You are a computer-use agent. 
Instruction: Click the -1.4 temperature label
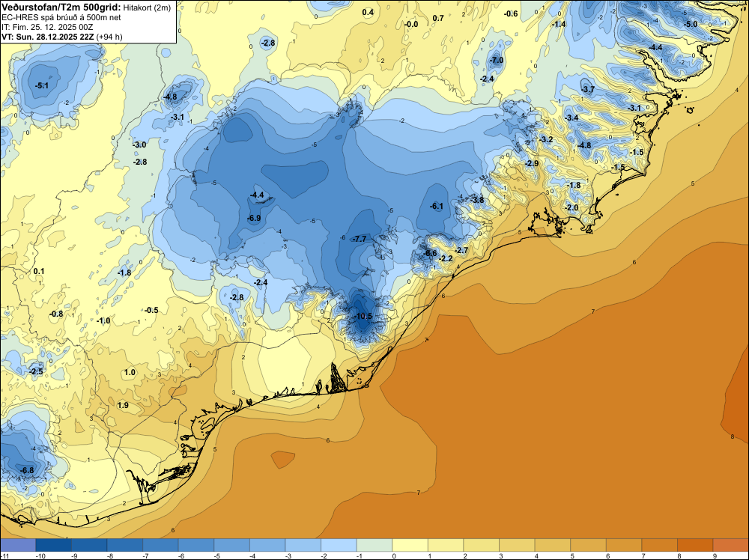point(559,24)
